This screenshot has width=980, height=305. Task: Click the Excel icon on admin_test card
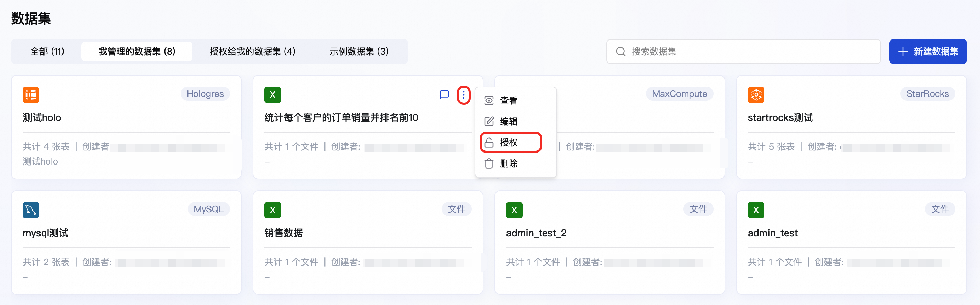coord(755,210)
